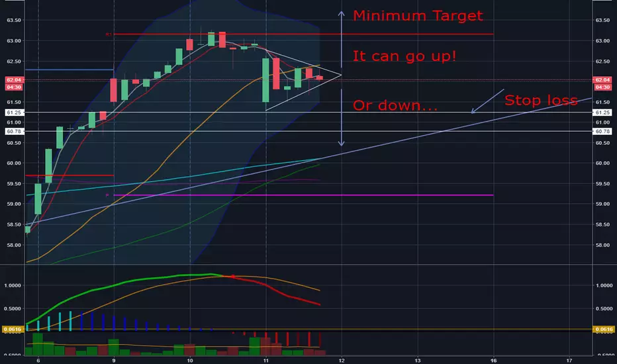Click 63.00 on the right price scale
Screen dimensions: 617x364
(602, 41)
